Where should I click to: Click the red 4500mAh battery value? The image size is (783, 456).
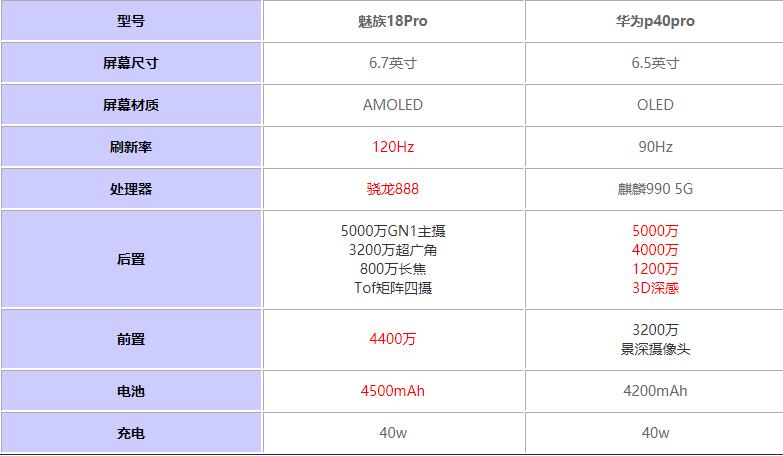pos(393,390)
